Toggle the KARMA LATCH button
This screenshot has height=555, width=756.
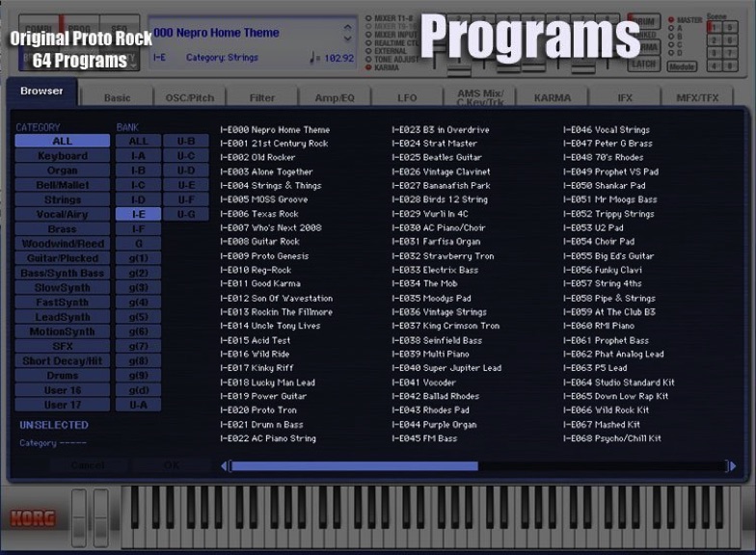coord(644,64)
